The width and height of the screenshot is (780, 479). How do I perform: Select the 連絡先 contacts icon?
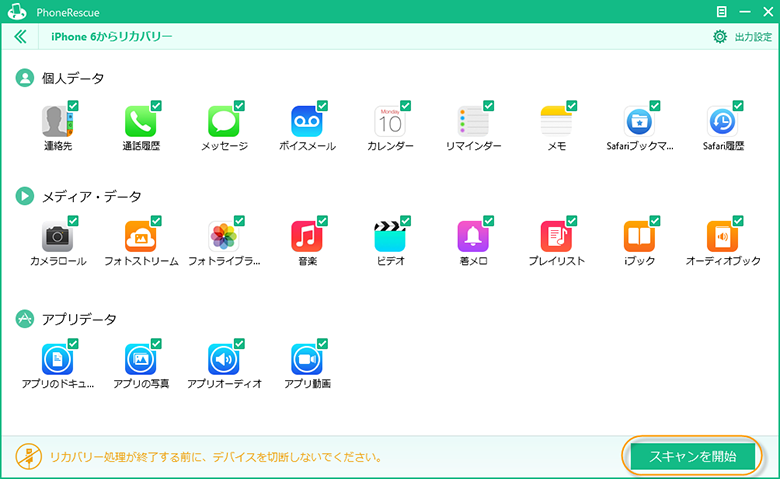click(57, 121)
